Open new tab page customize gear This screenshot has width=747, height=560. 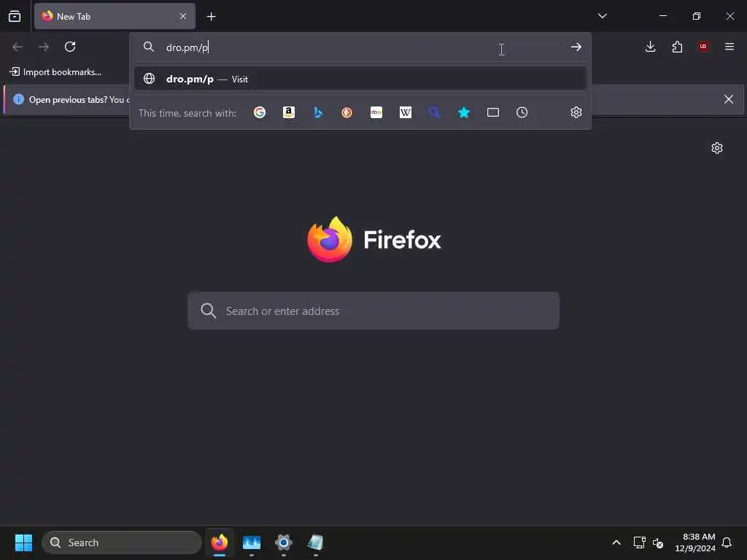(717, 148)
